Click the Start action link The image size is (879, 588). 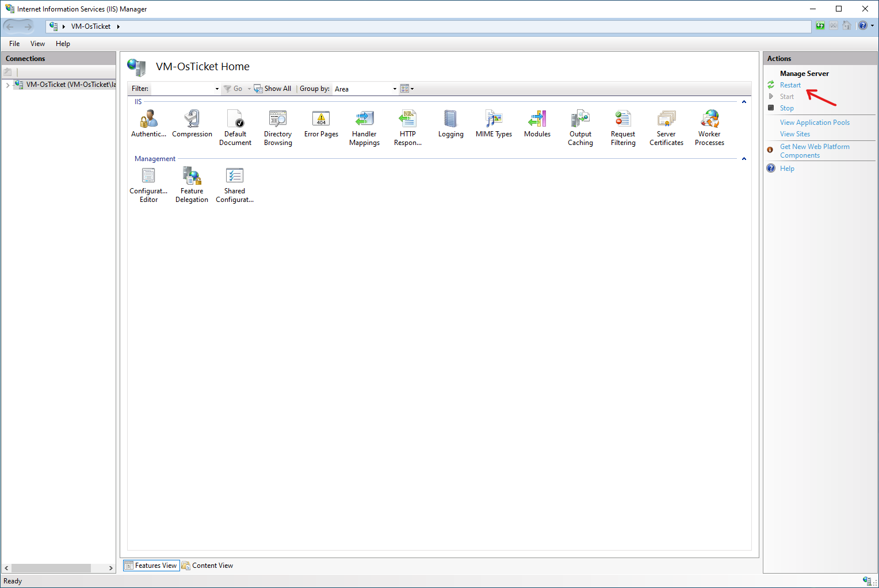coord(786,97)
